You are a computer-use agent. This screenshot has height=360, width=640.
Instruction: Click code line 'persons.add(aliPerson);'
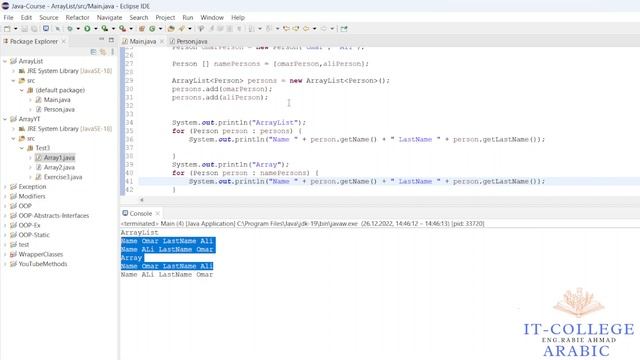pyautogui.click(x=220, y=98)
